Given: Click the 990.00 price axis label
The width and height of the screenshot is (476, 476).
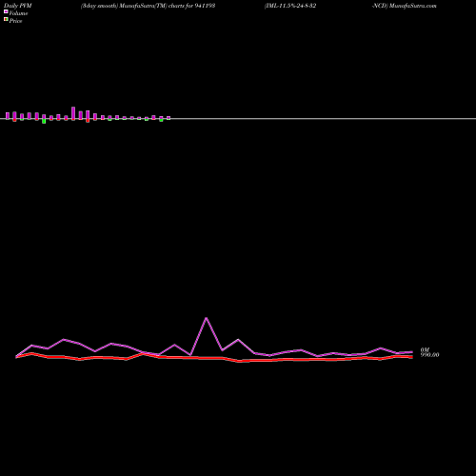Looking at the screenshot, I should pyautogui.click(x=429, y=355).
